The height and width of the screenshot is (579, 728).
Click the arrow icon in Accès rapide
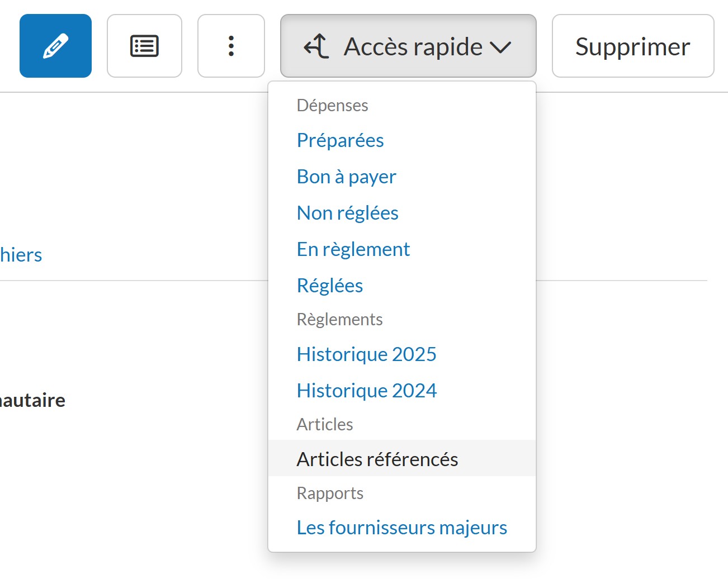coord(316,46)
